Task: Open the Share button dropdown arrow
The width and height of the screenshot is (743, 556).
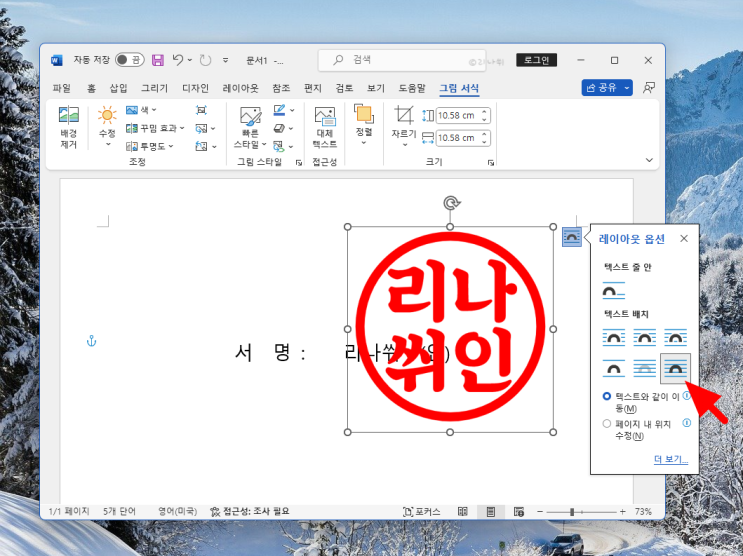Action: coord(627,88)
